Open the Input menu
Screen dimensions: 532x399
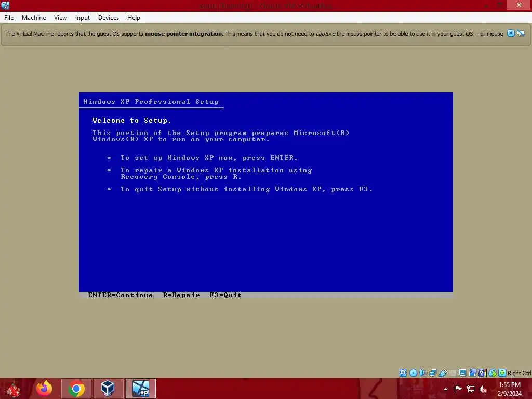(83, 18)
